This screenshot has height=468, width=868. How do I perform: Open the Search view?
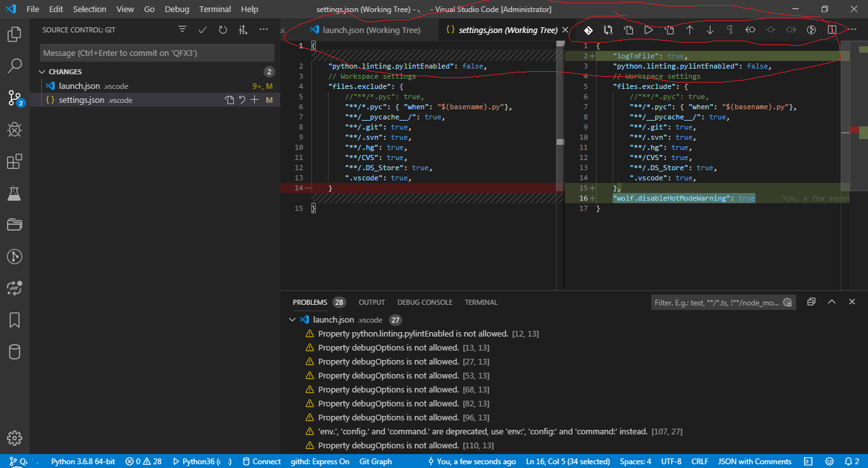pyautogui.click(x=14, y=65)
